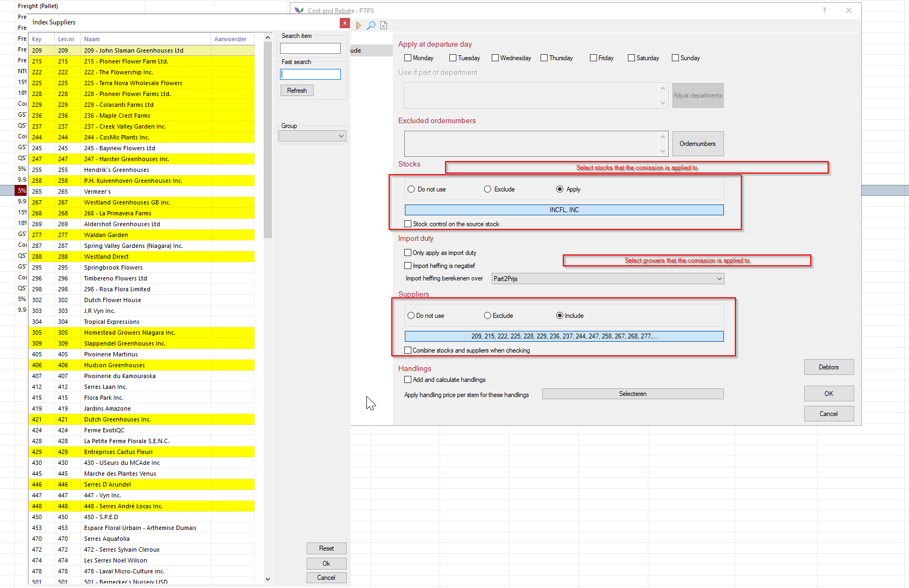
Task: Click the magnifying glass search icon
Action: 371,25
